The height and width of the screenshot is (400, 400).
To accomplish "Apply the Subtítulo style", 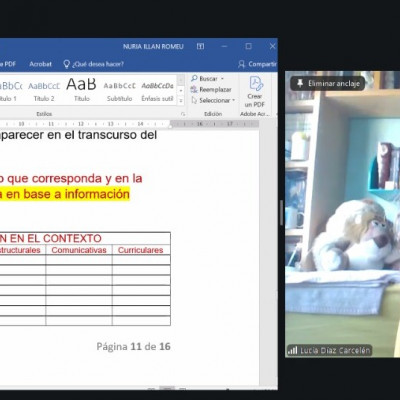I will tap(119, 91).
